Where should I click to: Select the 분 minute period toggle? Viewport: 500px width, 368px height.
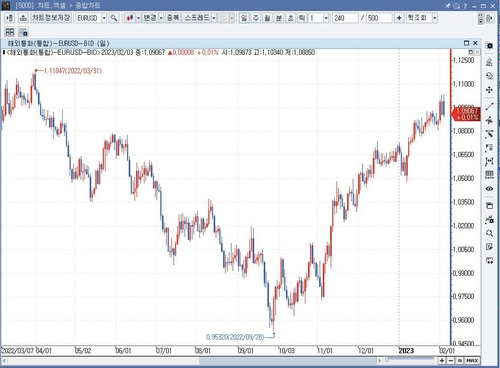point(279,18)
